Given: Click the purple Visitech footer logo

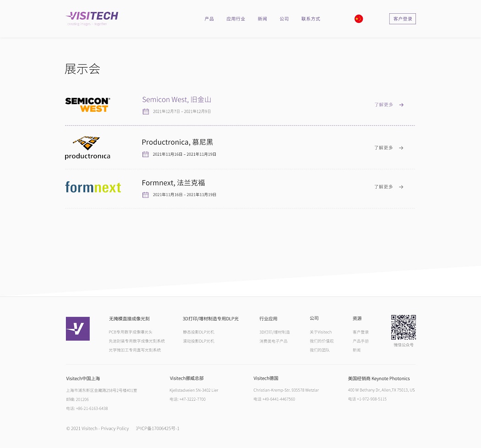Looking at the screenshot, I should pos(78,328).
